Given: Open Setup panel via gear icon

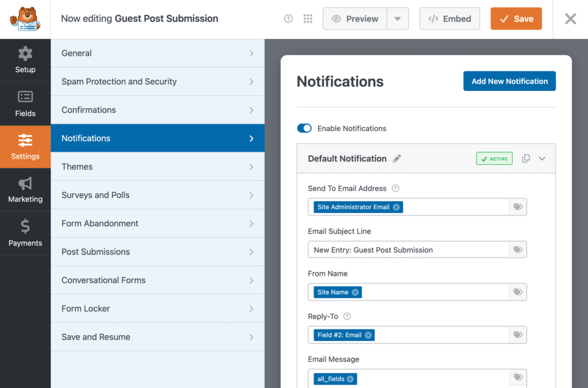Looking at the screenshot, I should click(25, 60).
